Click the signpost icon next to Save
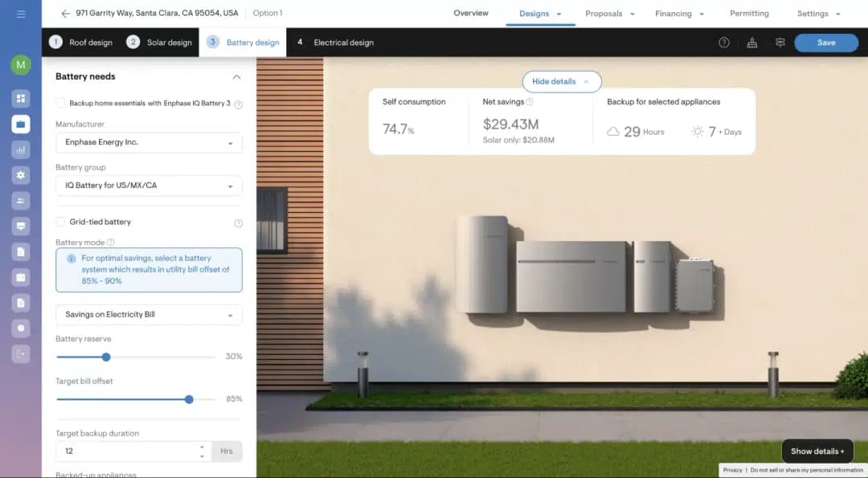Image resolution: width=868 pixels, height=478 pixels. point(780,43)
